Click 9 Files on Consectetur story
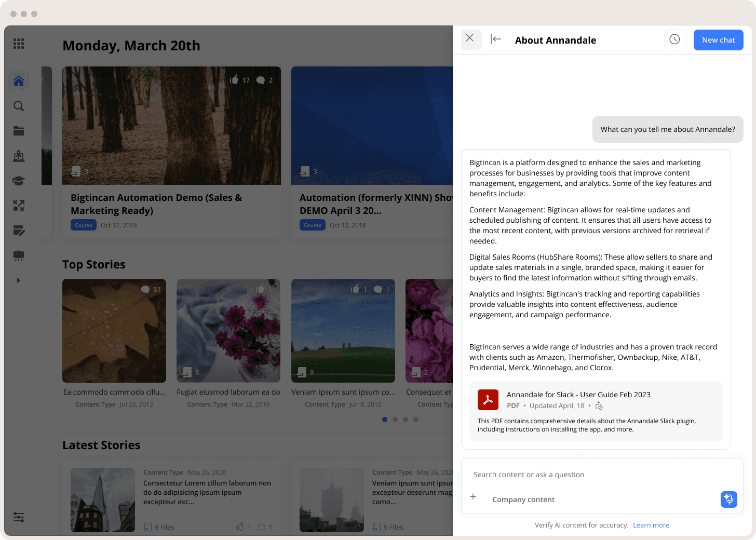 (x=159, y=527)
